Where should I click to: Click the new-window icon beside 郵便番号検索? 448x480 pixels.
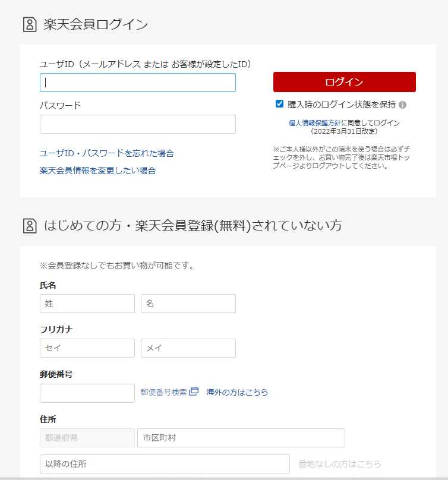194,392
